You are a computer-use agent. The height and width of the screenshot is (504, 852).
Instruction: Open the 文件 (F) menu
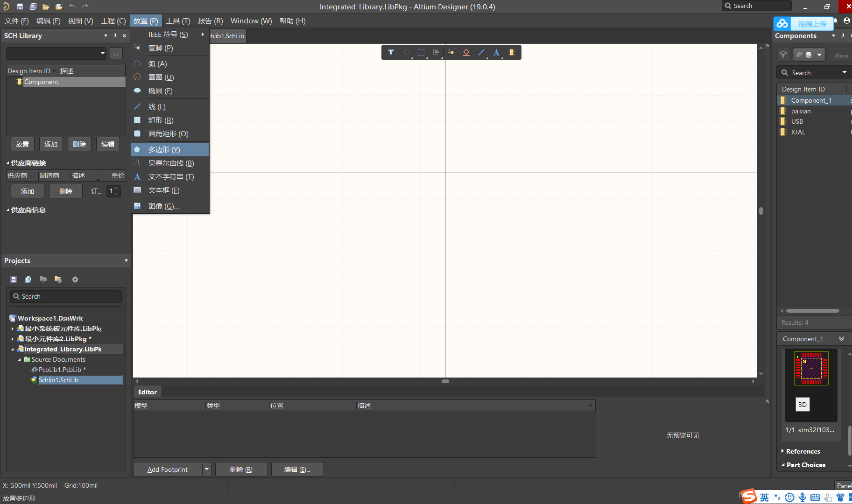coord(17,21)
